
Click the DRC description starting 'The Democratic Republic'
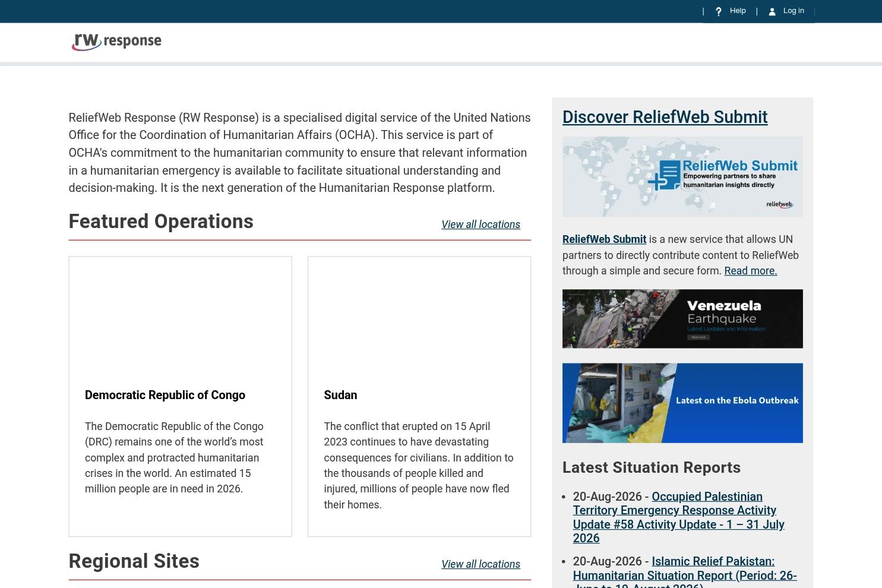(x=174, y=457)
